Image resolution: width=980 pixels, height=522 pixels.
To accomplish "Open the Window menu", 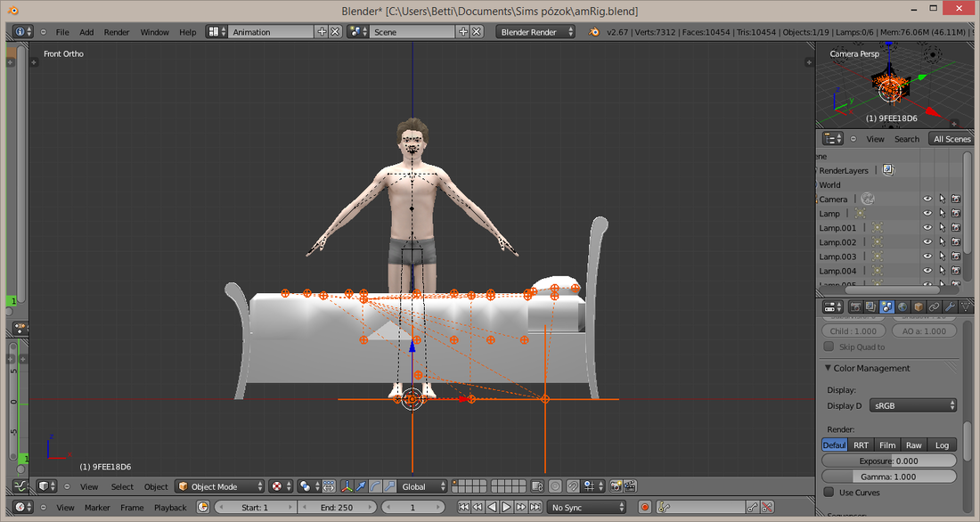I will pos(154,32).
